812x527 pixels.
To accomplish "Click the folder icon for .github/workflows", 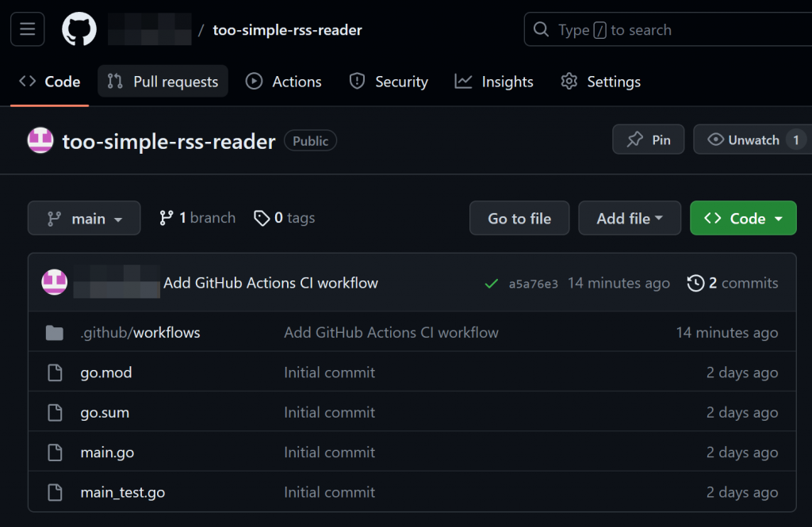I will pos(55,333).
